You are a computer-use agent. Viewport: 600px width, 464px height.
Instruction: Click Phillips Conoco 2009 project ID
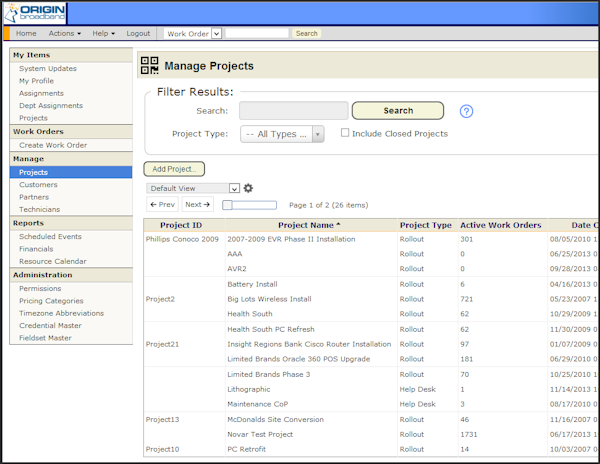coord(182,239)
